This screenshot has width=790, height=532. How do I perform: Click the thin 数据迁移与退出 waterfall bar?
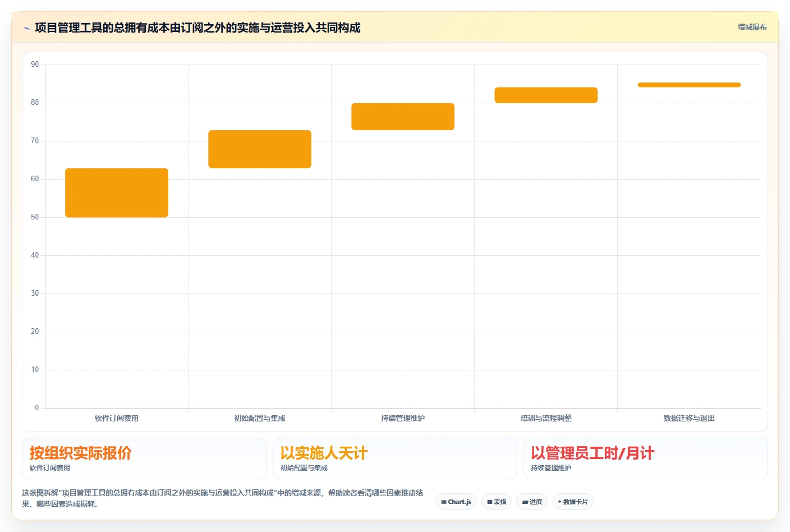(689, 85)
